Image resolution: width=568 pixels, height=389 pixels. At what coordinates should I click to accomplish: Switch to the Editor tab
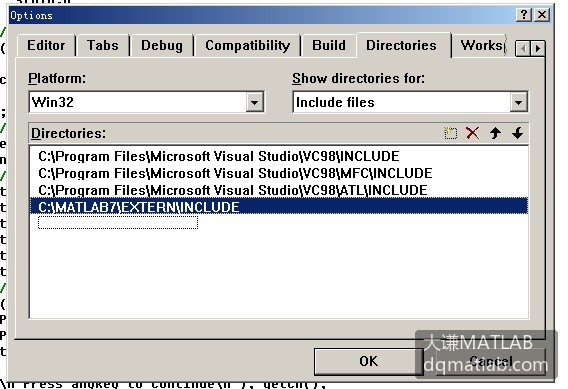[46, 46]
